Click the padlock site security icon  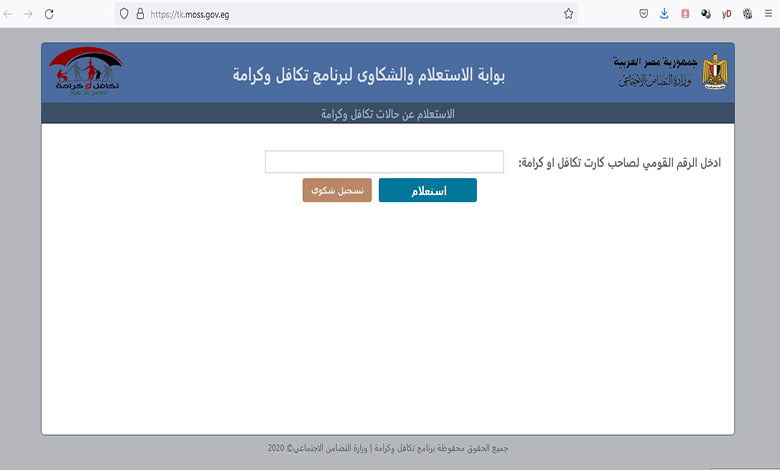click(x=140, y=14)
